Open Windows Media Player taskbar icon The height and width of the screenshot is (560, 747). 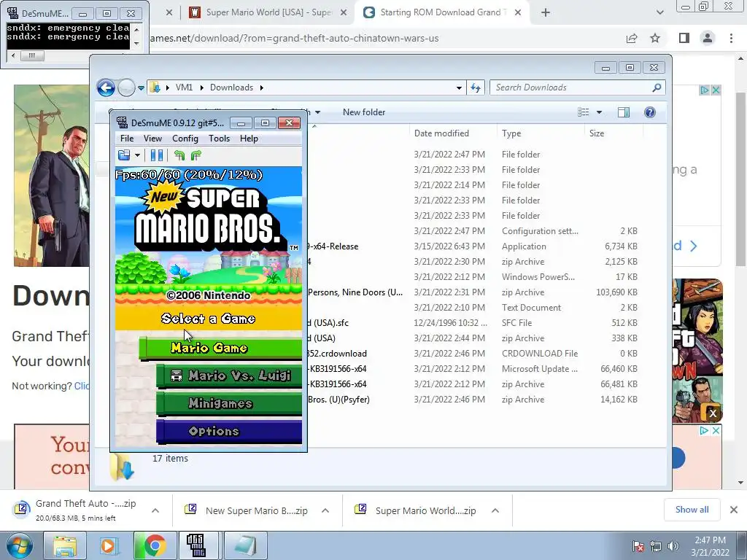(109, 545)
